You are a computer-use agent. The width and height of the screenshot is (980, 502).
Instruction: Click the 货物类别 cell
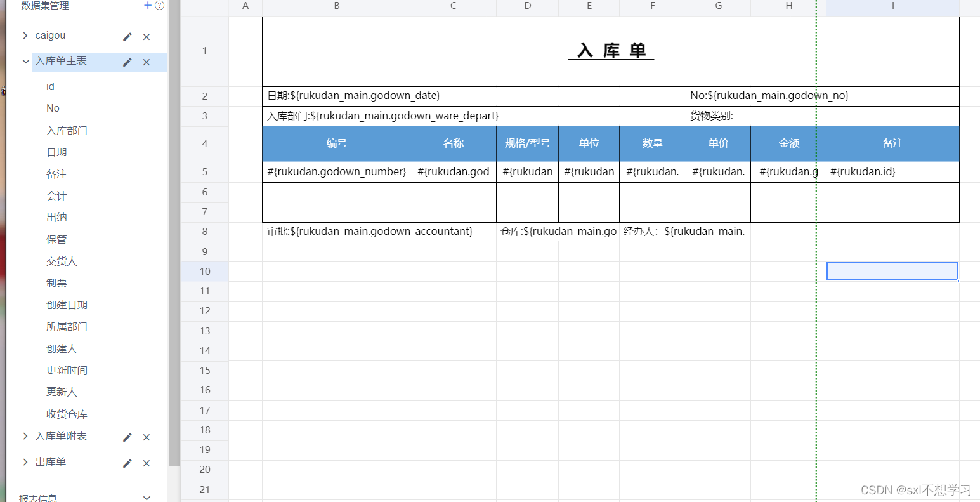coord(823,116)
